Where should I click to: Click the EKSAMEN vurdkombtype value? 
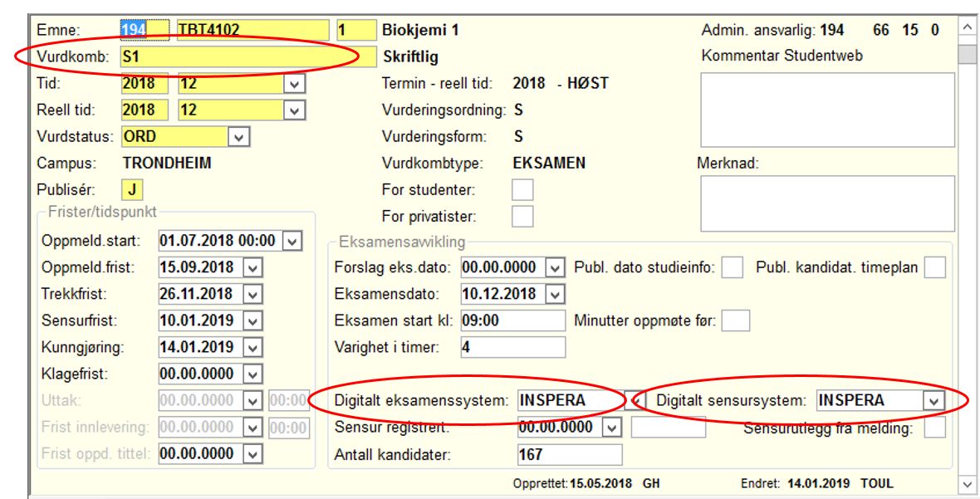click(x=549, y=163)
